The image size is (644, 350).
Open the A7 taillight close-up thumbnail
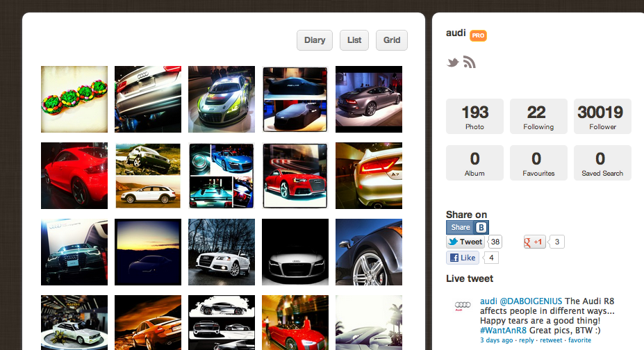click(x=369, y=176)
